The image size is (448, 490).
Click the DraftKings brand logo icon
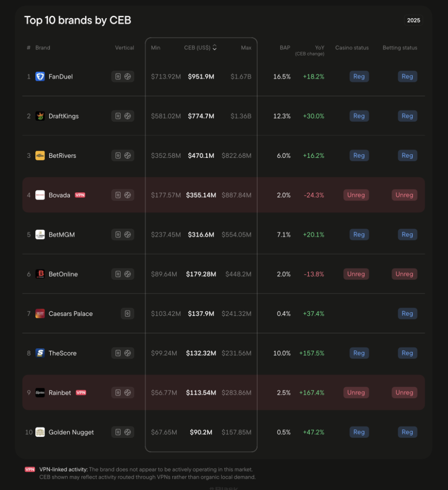tap(40, 116)
